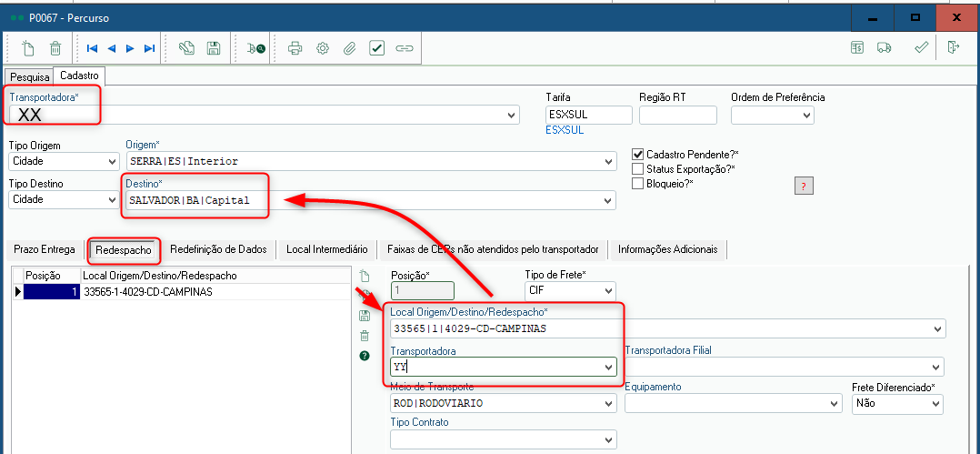Screen dimensions: 980x454
Task: Go to the previous record
Action: (x=112, y=48)
